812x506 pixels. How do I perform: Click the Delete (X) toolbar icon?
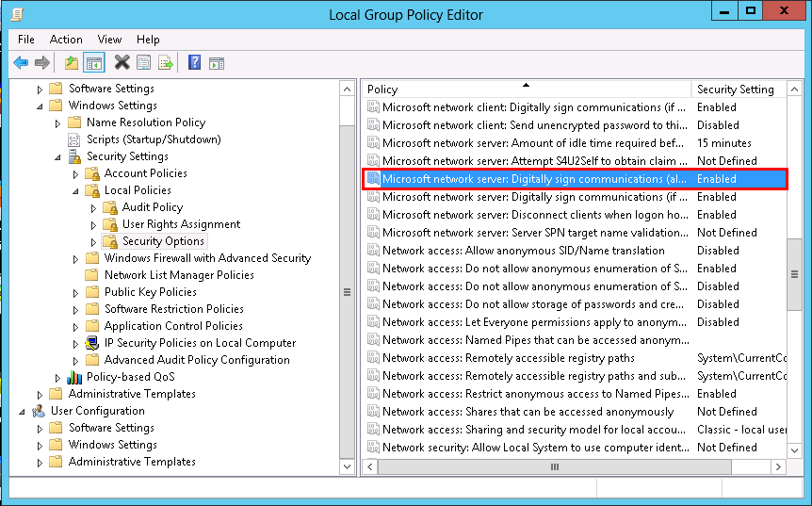122,63
